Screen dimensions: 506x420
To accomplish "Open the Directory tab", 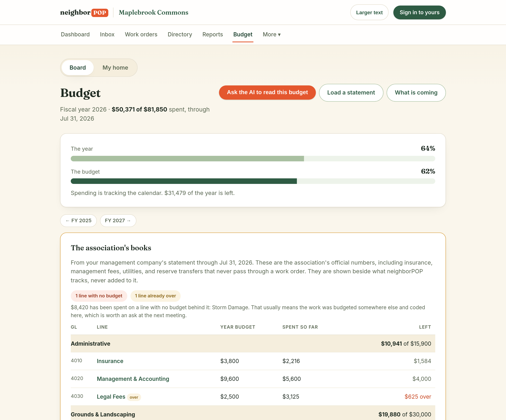I will [180, 34].
